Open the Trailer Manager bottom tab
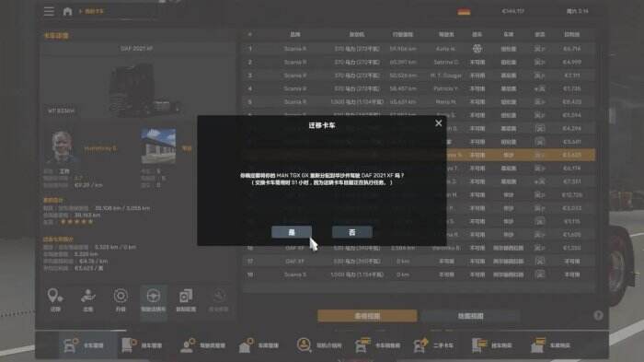644x362 pixels. click(143, 345)
